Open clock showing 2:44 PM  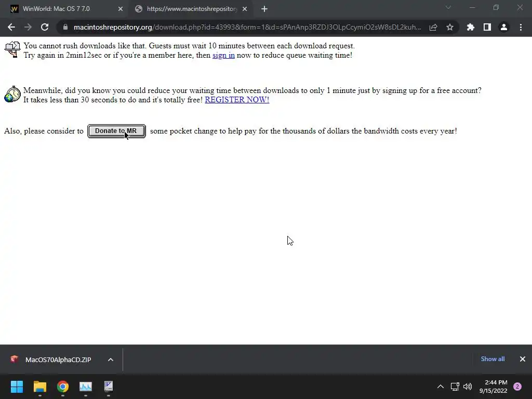tap(494, 387)
